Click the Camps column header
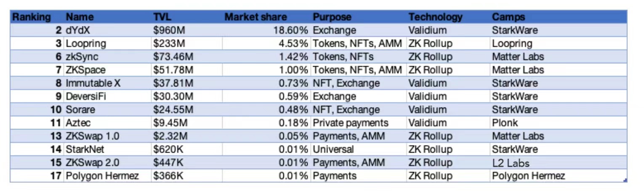The image size is (644, 191). pos(508,17)
